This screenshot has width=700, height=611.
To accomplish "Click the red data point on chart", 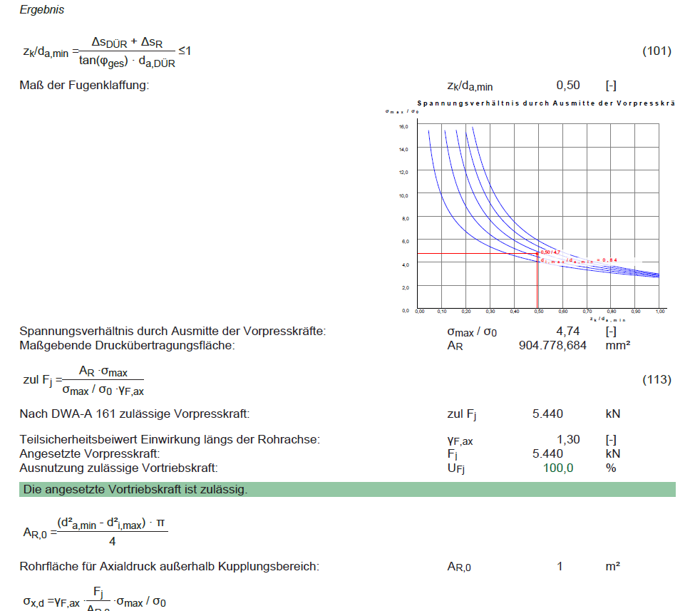I will pyautogui.click(x=537, y=254).
